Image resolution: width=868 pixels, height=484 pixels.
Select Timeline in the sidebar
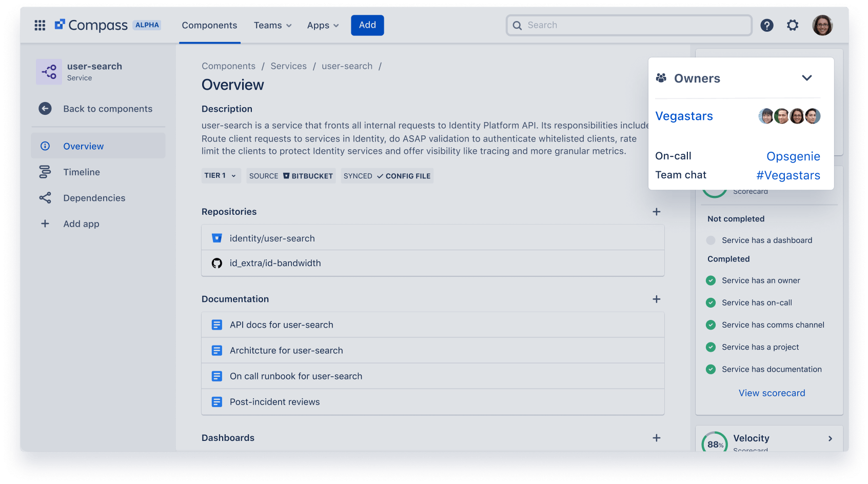tap(82, 172)
